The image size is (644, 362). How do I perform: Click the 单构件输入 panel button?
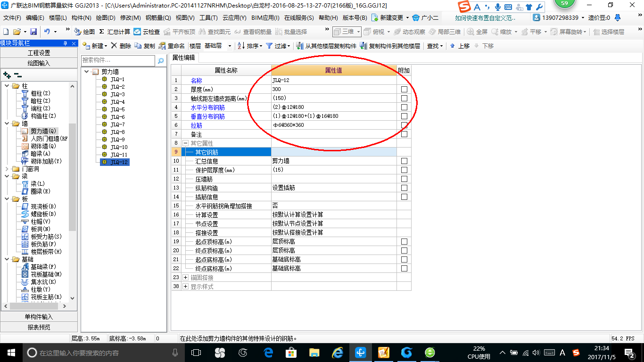pos(39,317)
